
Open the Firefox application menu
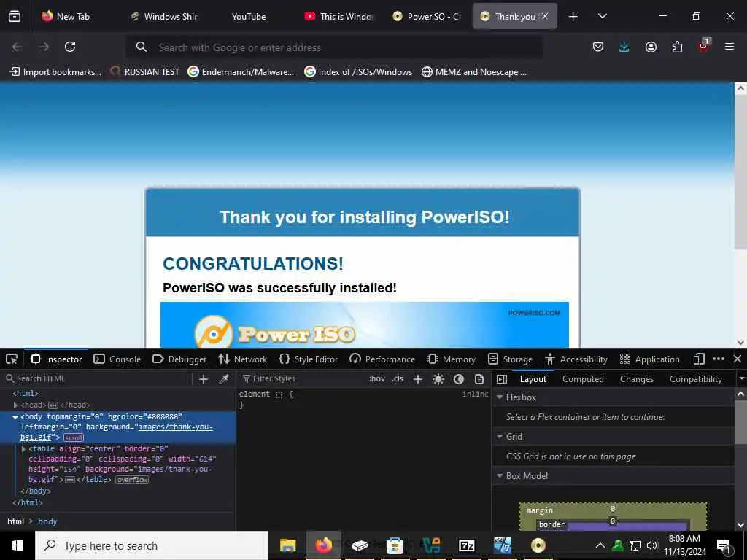tap(729, 47)
